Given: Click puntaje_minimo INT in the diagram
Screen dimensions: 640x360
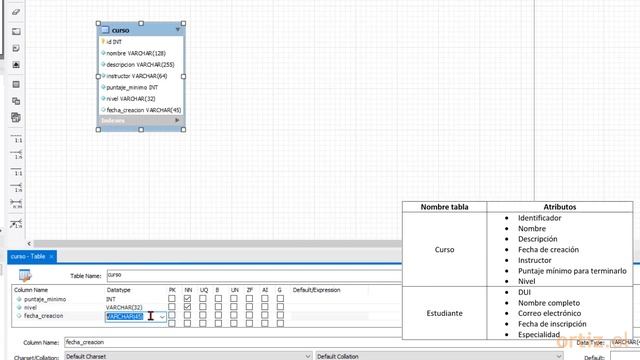Looking at the screenshot, I should coord(132,87).
